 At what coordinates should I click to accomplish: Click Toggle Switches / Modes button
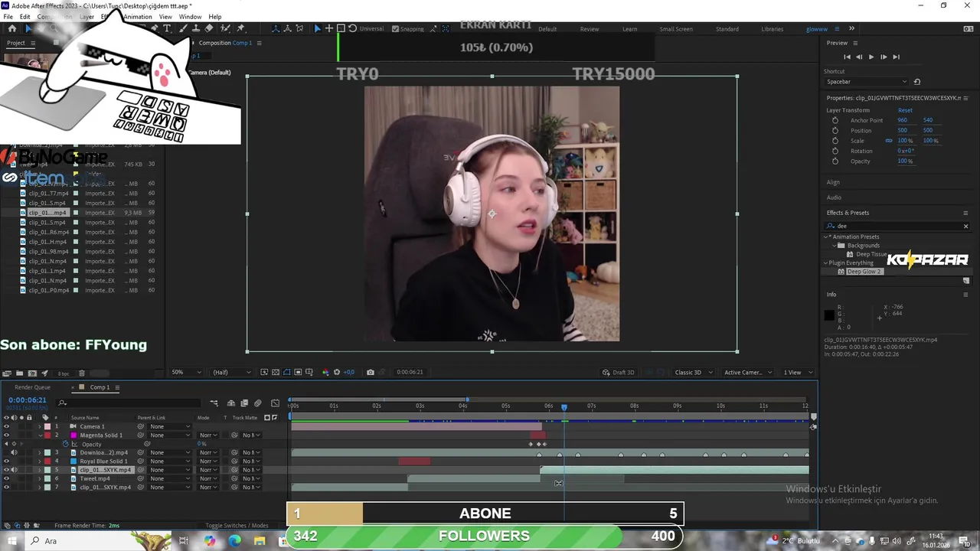[x=237, y=526]
